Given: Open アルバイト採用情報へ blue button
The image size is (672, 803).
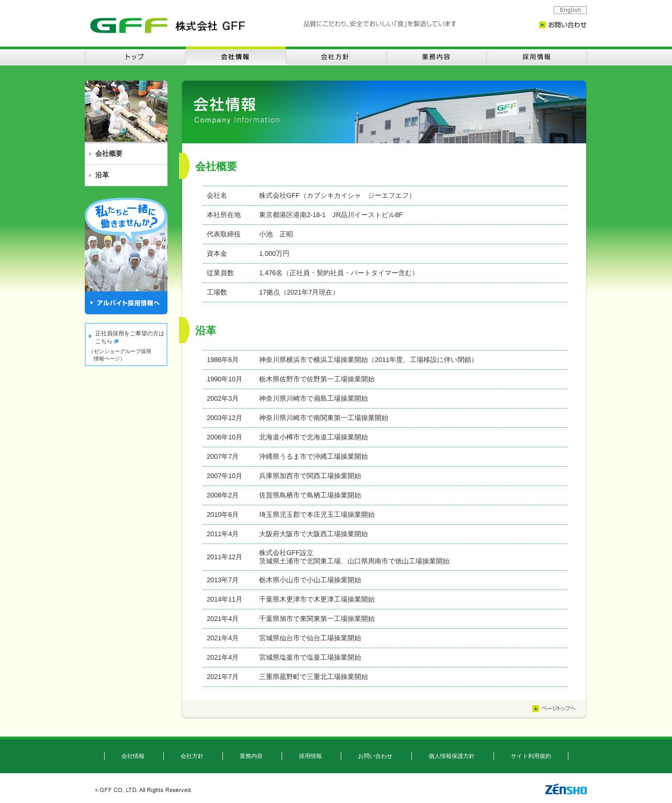Looking at the screenshot, I should (126, 303).
